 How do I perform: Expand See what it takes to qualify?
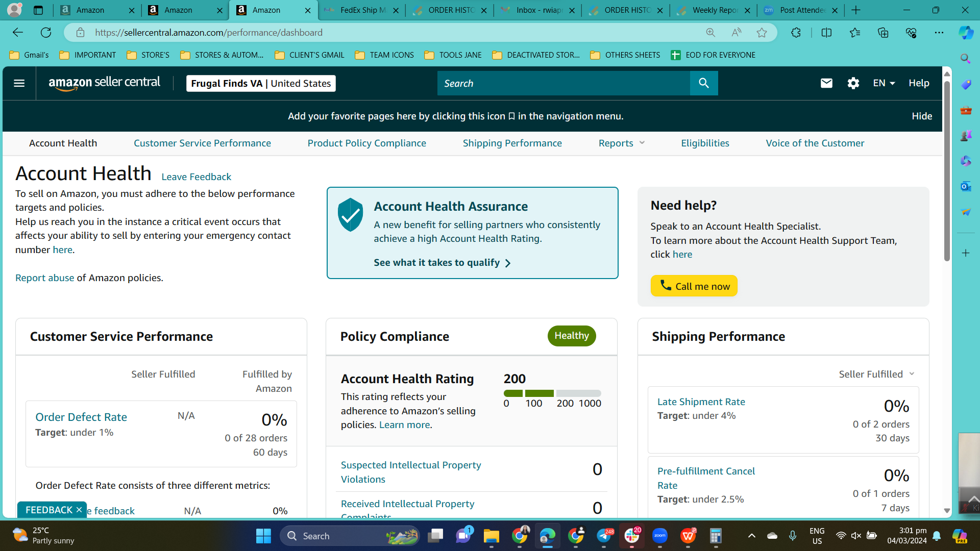442,263
